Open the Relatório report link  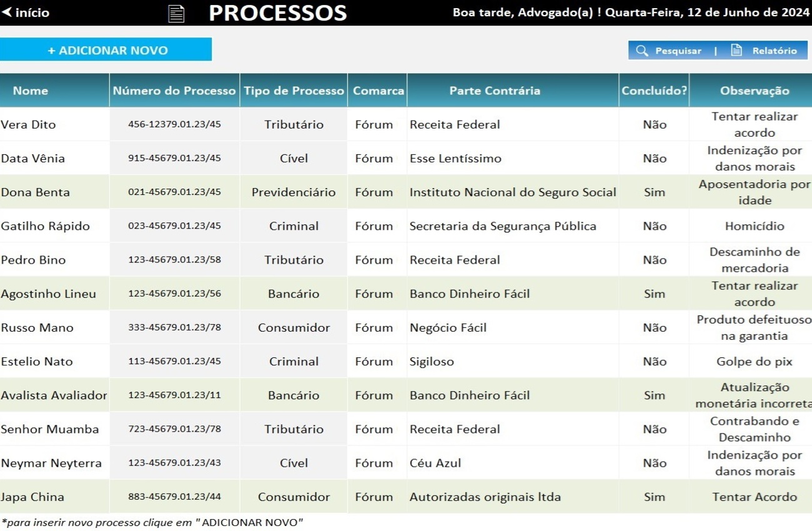tap(774, 51)
